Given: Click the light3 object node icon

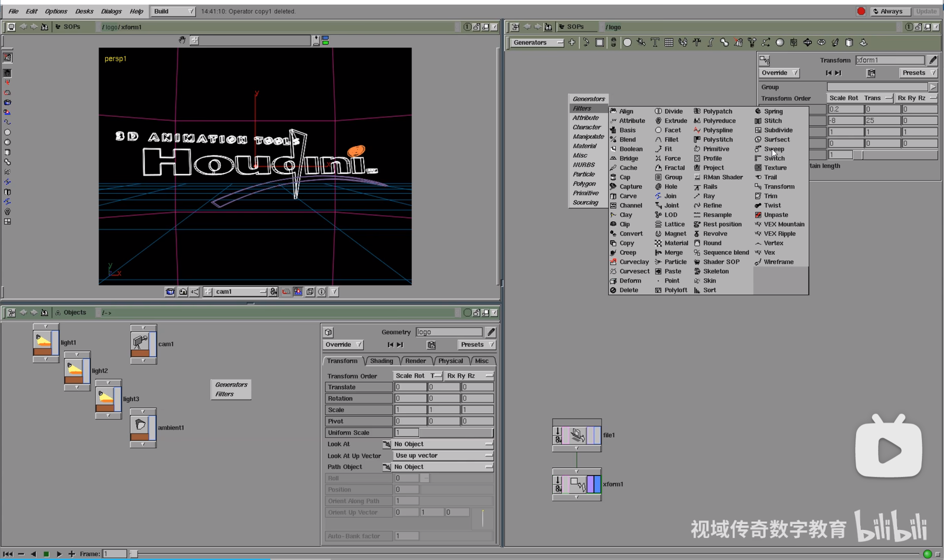Looking at the screenshot, I should [105, 397].
